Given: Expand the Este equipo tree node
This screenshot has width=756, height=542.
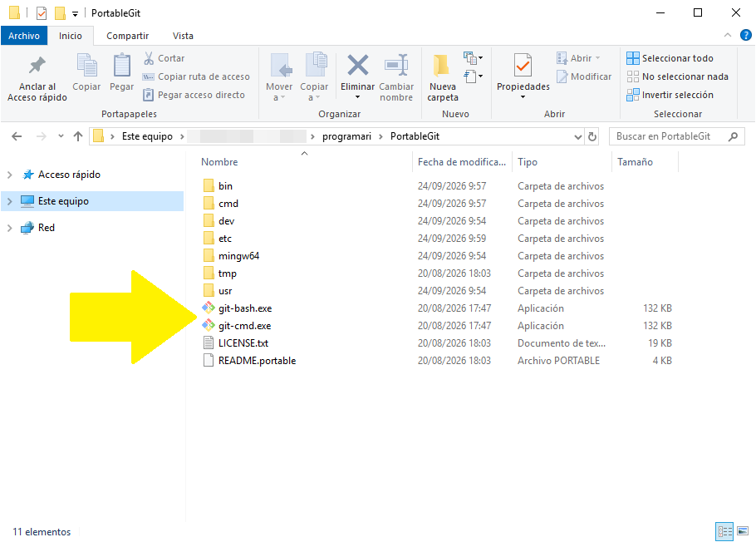Looking at the screenshot, I should 10,201.
